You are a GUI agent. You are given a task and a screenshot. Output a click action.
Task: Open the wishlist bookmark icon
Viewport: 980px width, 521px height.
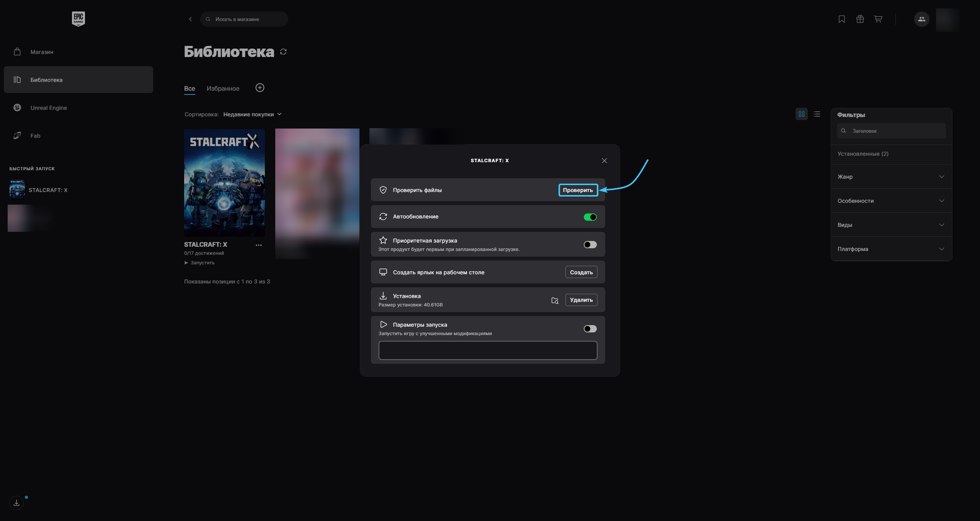pyautogui.click(x=841, y=19)
